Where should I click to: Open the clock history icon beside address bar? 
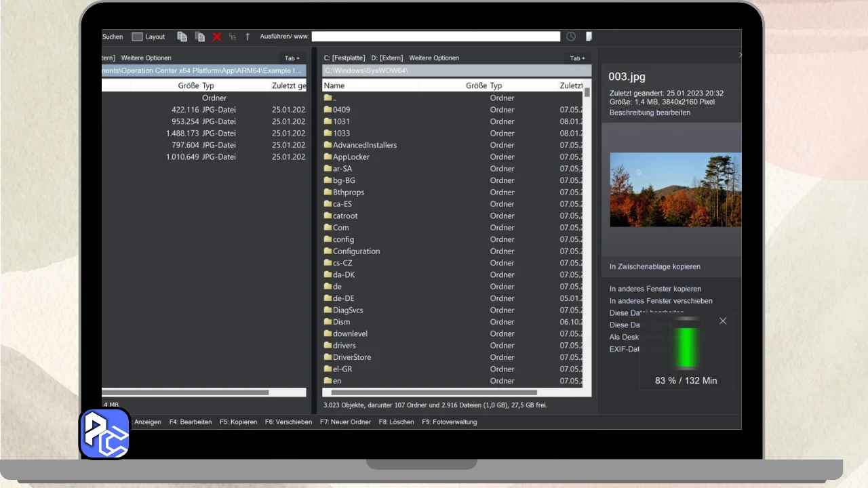[571, 37]
